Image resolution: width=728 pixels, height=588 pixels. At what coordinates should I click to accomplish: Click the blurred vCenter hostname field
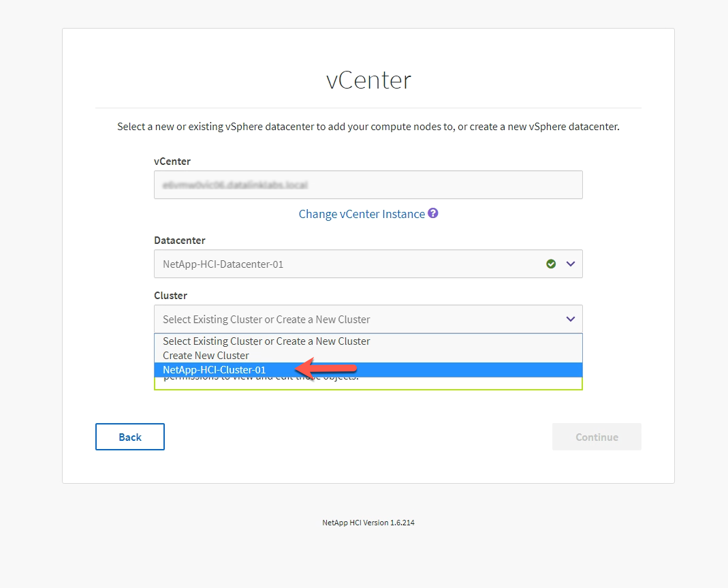tap(368, 185)
